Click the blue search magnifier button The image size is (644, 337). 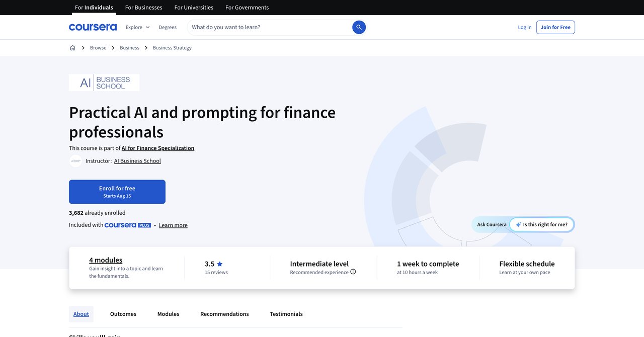click(x=359, y=27)
